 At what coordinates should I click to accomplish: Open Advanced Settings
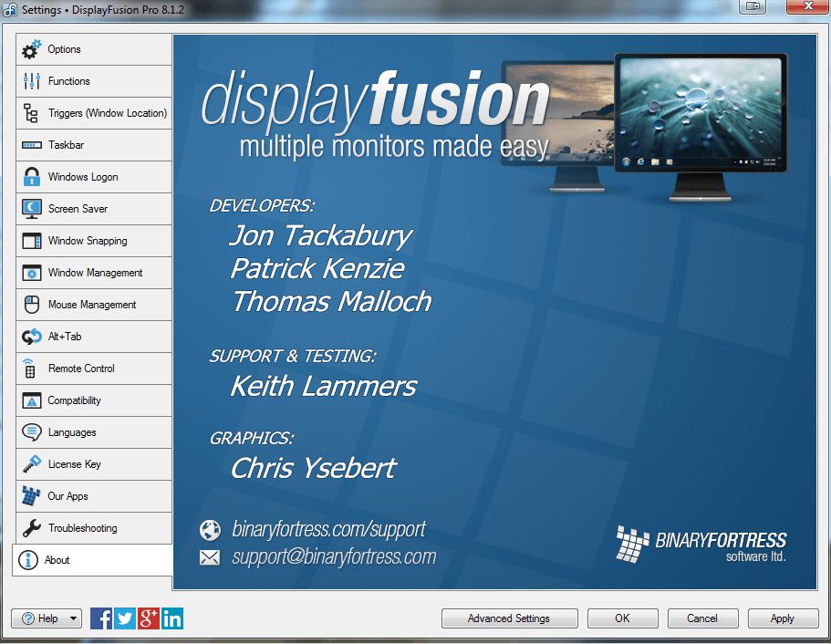509,618
